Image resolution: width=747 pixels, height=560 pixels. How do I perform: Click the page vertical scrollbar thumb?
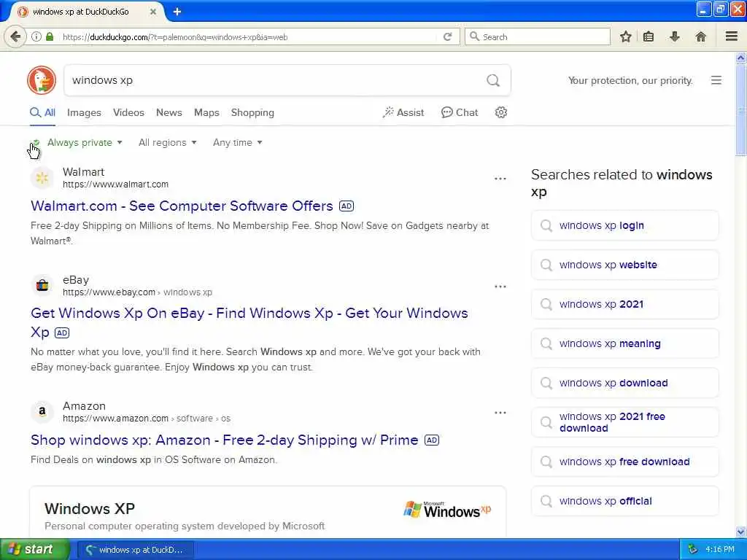click(x=741, y=111)
